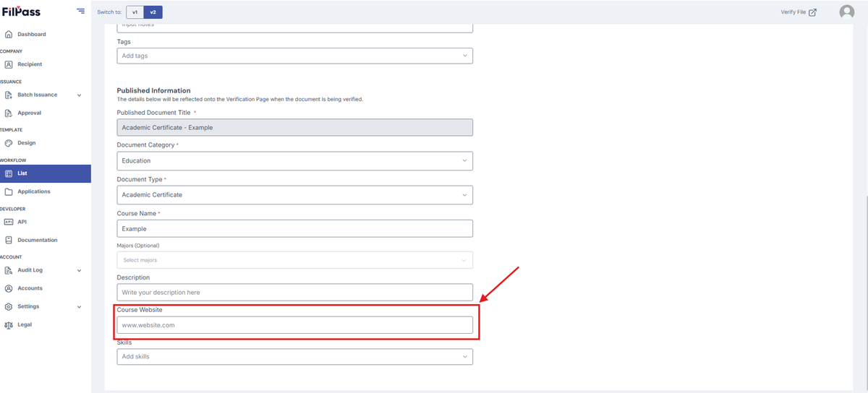The height and width of the screenshot is (393, 868).
Task: Open Applications menu item
Action: click(x=34, y=191)
